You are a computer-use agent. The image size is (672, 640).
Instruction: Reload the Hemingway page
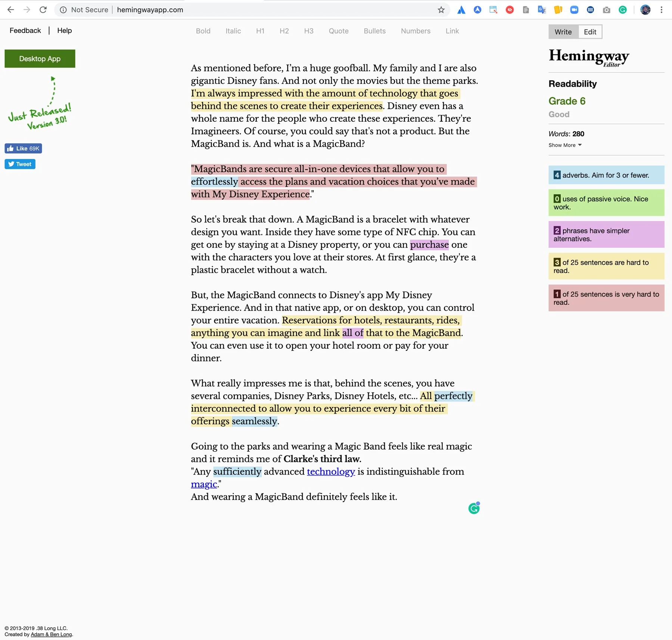(43, 10)
